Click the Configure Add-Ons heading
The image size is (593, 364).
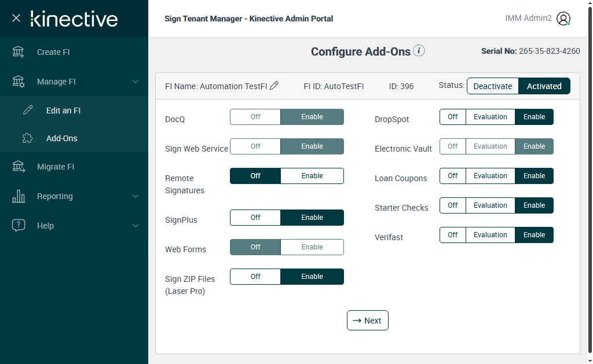[361, 52]
